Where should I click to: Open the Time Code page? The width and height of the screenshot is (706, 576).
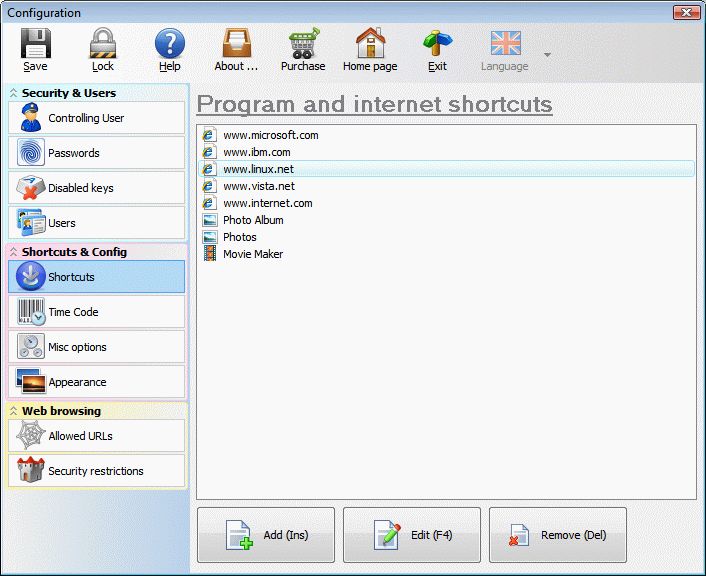96,312
